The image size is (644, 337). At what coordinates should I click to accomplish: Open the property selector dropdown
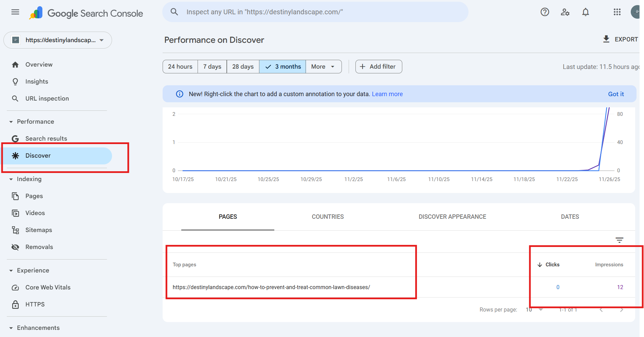[x=58, y=40]
